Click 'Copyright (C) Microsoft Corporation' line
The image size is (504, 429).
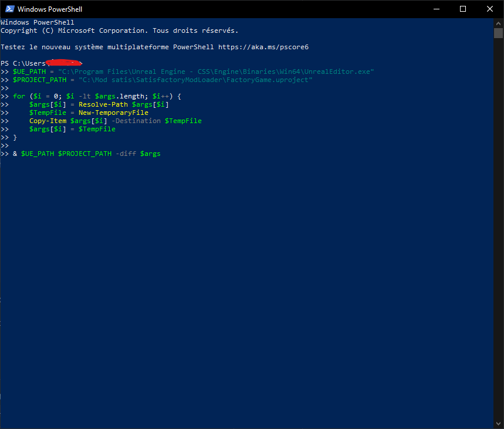(119, 30)
